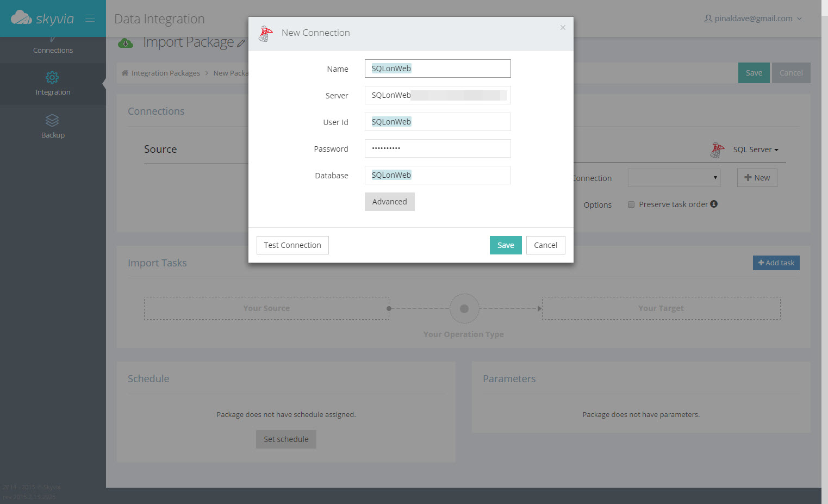
Task: Open the Integration Packages breadcrumb link
Action: coord(166,73)
